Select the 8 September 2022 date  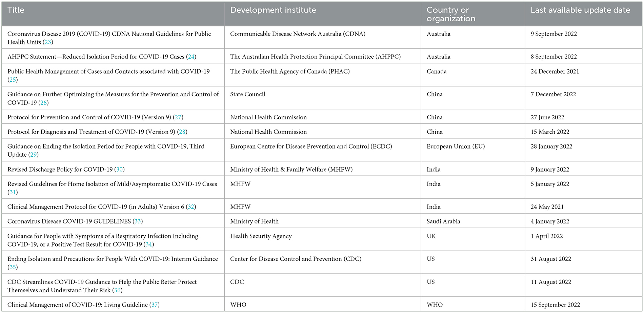554,57
